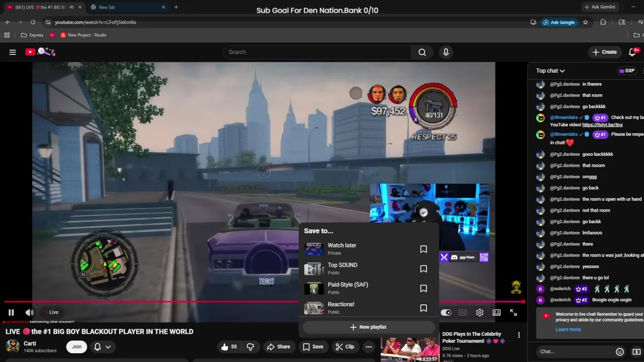Select Reactions! playlist row text
The width and height of the screenshot is (644, 362).
[x=341, y=304]
